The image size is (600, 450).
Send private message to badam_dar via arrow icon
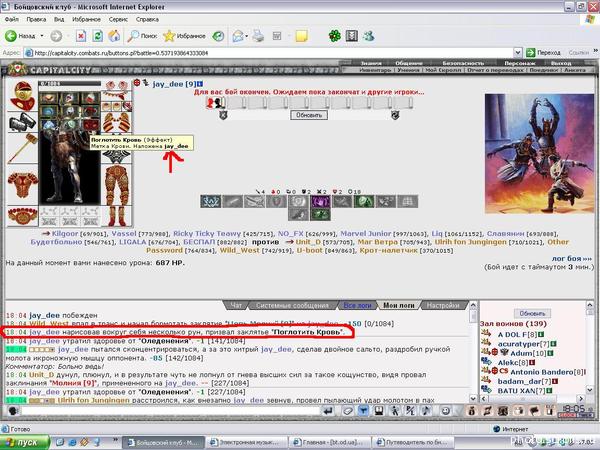[x=486, y=381]
